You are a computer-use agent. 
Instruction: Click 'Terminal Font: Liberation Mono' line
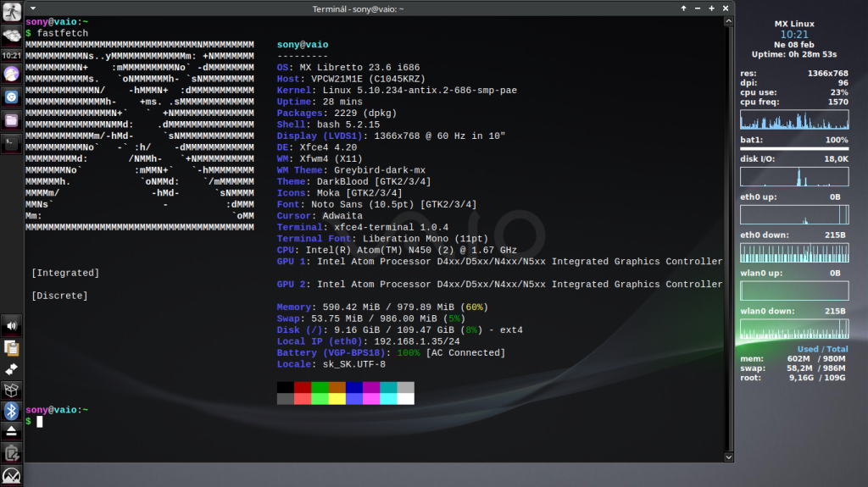coord(382,239)
